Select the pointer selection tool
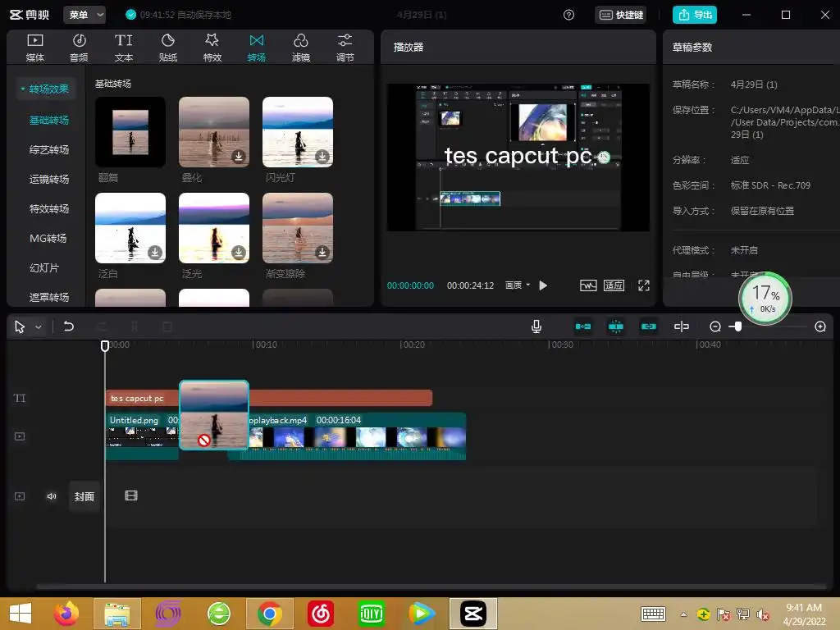This screenshot has width=840, height=630. (20, 326)
